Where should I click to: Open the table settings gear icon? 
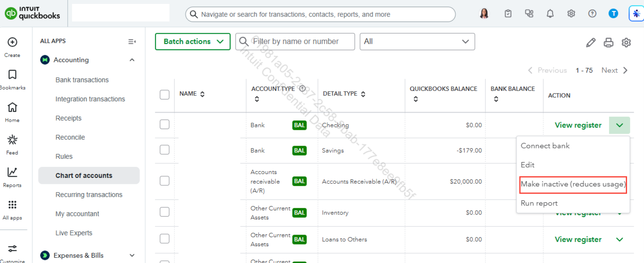pyautogui.click(x=626, y=42)
